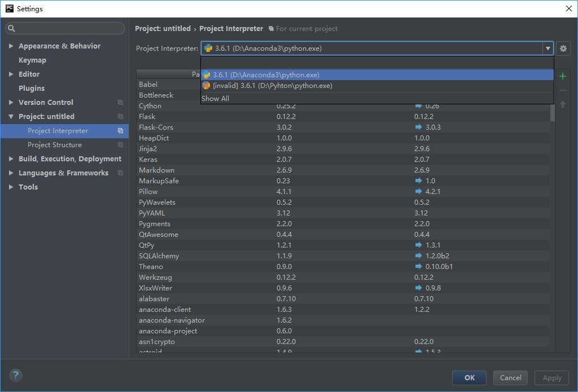Click the update arrow icon for MarkupSafe
Image resolution: width=578 pixels, height=392 pixels.
pos(418,180)
